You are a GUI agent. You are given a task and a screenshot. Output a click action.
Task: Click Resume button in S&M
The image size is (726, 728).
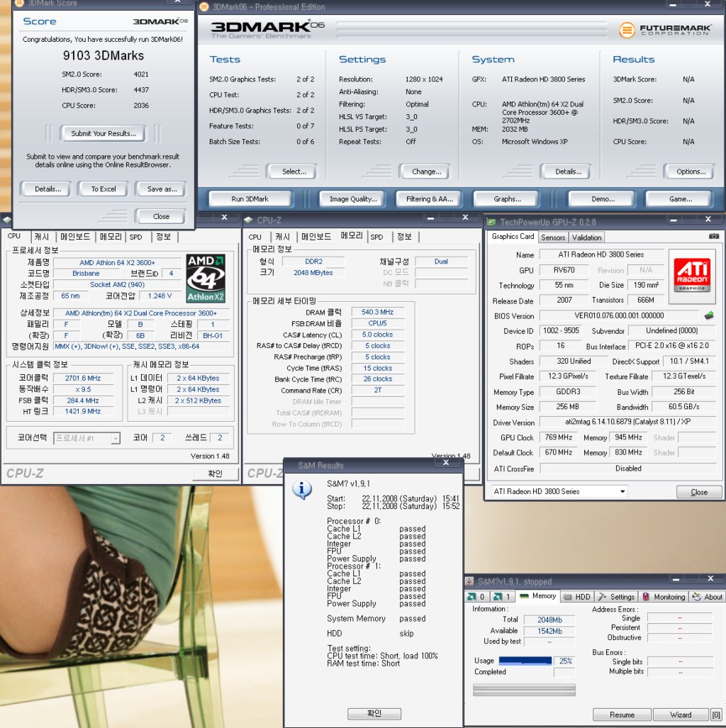click(622, 715)
